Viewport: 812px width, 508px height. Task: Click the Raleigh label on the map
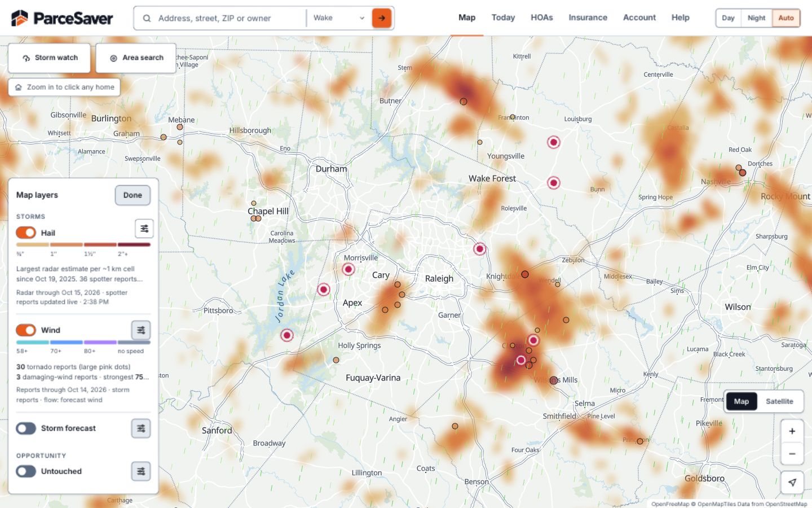click(439, 278)
